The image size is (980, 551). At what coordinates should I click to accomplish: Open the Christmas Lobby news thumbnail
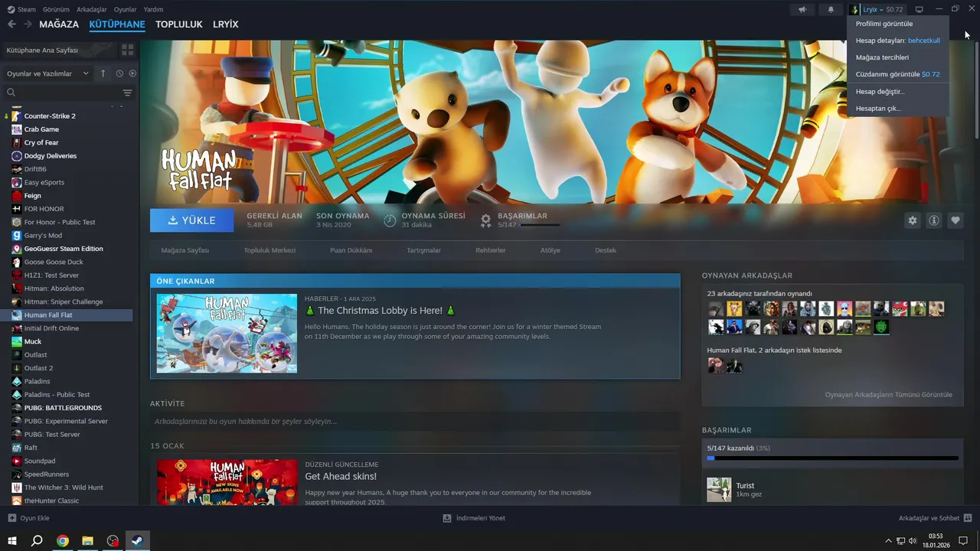pos(227,333)
